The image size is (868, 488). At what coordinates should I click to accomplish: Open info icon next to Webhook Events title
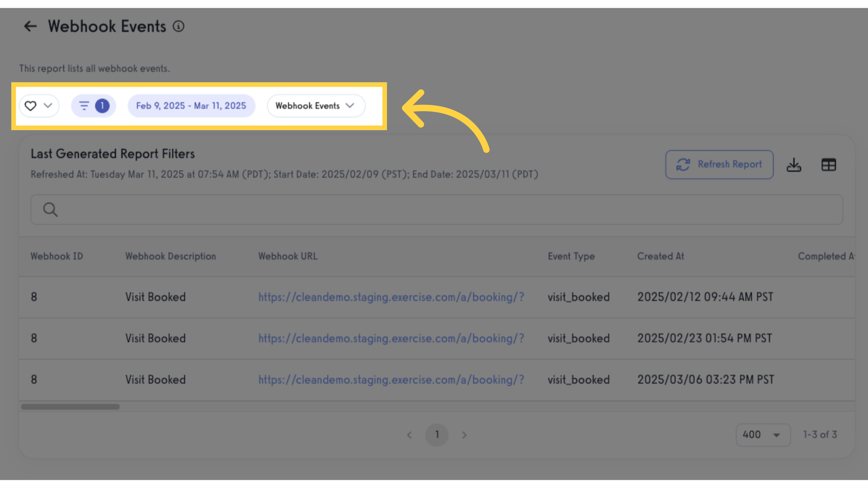[179, 26]
